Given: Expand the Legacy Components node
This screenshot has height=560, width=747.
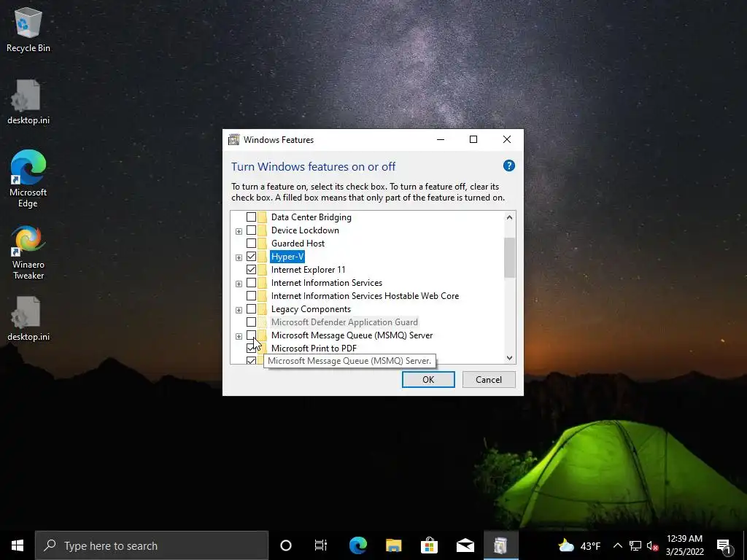Looking at the screenshot, I should click(239, 310).
